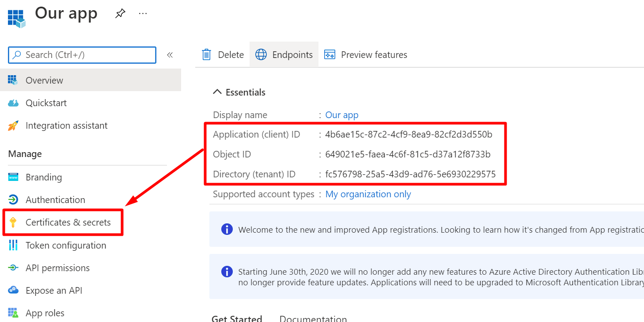The width and height of the screenshot is (644, 322).
Task: Click the Delete trash can icon
Action: click(x=206, y=55)
